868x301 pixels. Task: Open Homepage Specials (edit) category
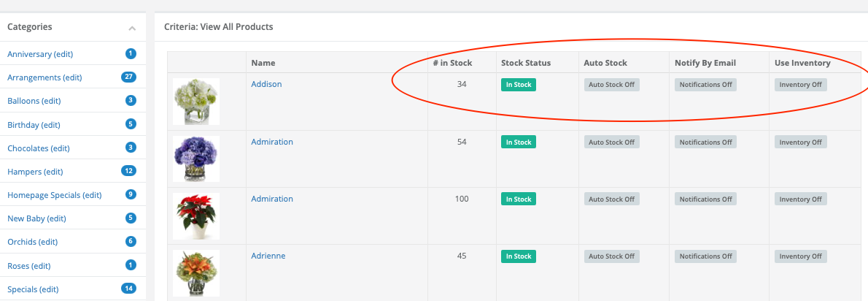pyautogui.click(x=54, y=195)
